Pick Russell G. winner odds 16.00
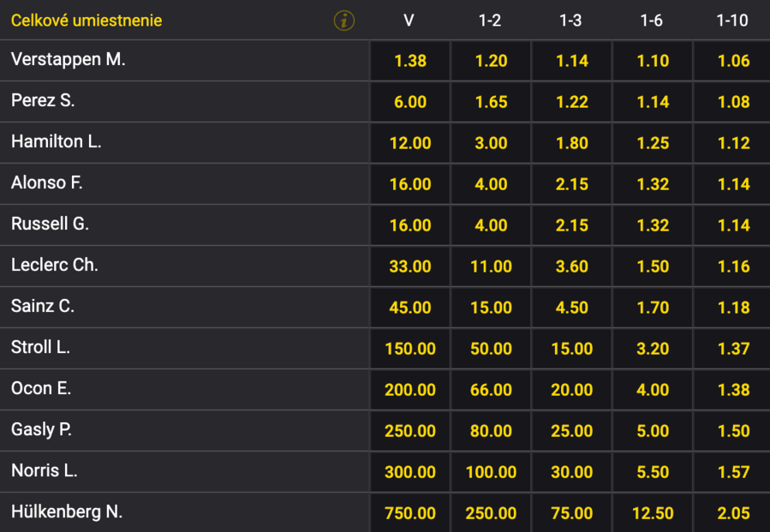Screen dimensions: 770x532 410,225
